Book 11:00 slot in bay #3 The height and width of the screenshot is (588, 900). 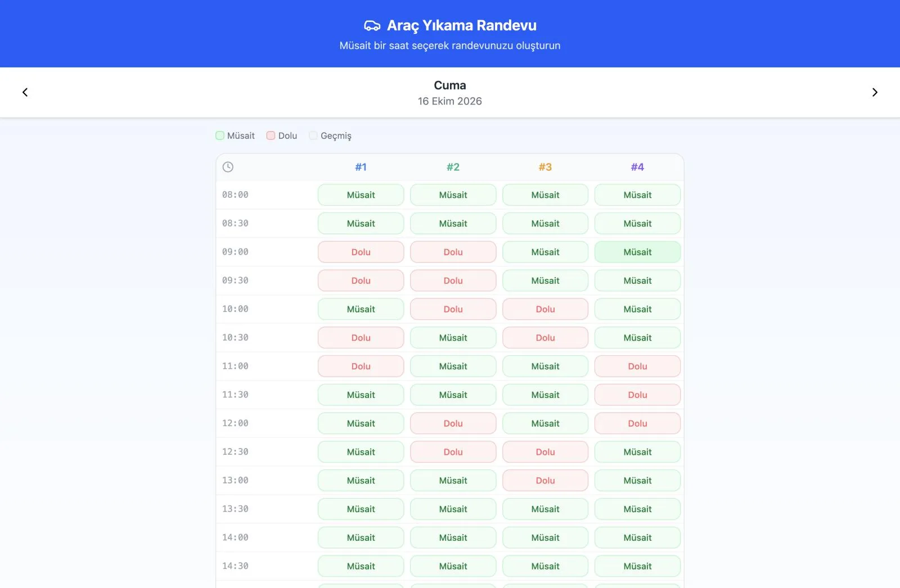(x=546, y=367)
